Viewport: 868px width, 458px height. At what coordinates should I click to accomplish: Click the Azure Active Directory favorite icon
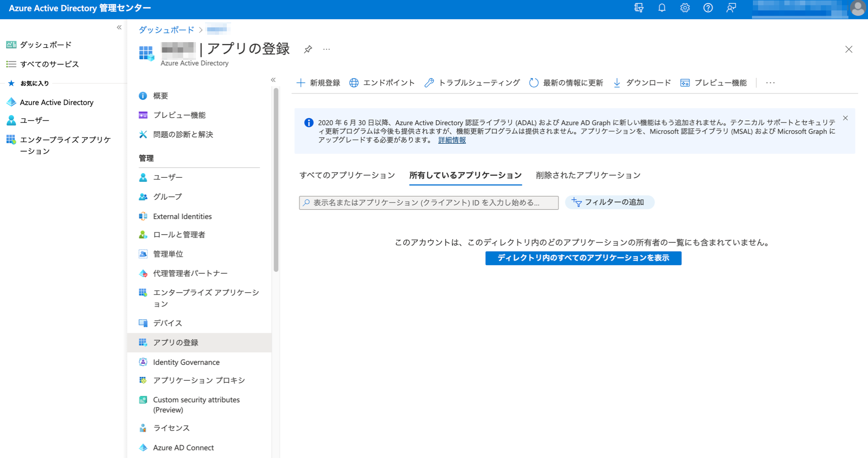click(x=11, y=102)
